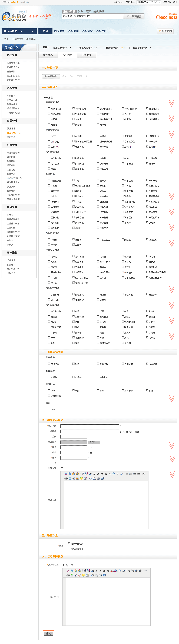The height and width of the screenshot is (644, 179).
Task: Toggle Italic in 商品描述 editor
Action: tap(98, 474)
